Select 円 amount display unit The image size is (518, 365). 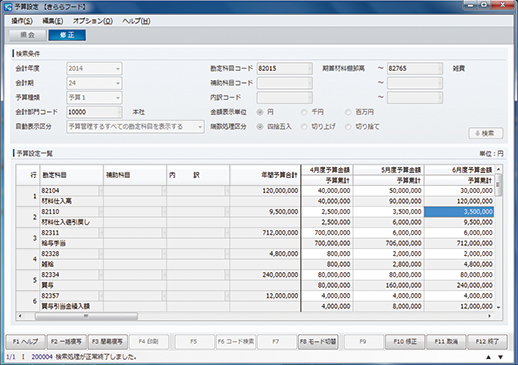260,112
